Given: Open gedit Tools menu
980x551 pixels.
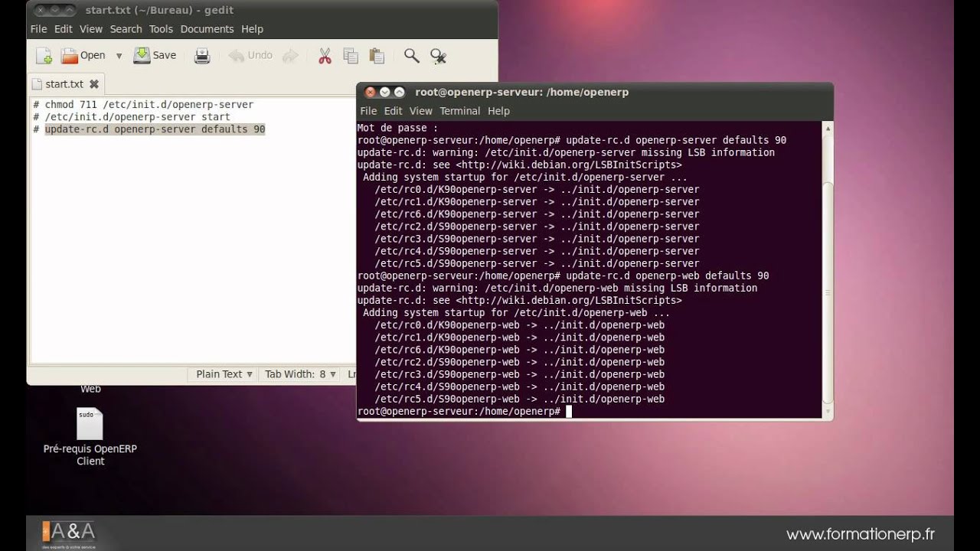Looking at the screenshot, I should point(161,29).
